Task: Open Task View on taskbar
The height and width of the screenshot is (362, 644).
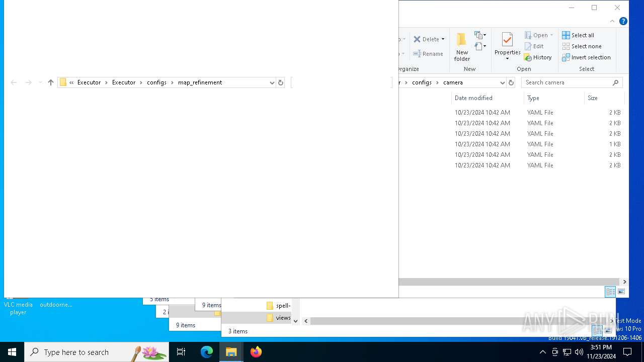Action: point(181,352)
